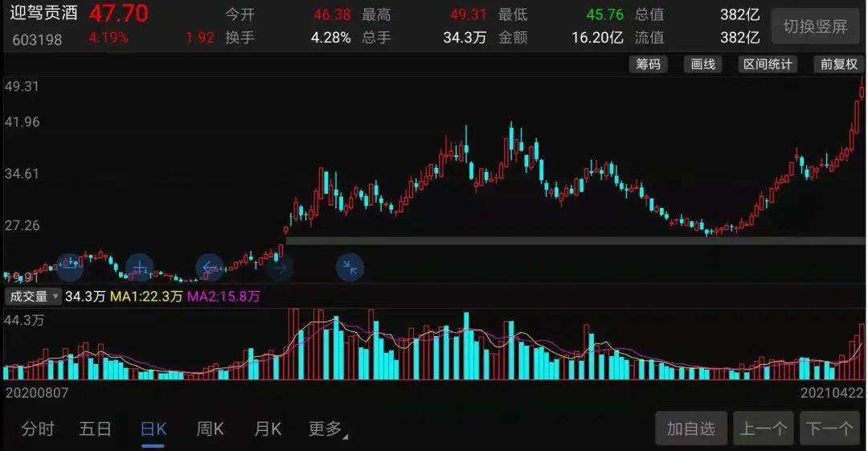The width and height of the screenshot is (868, 451).
Task: Click the change amount 1.92
Action: [200, 38]
